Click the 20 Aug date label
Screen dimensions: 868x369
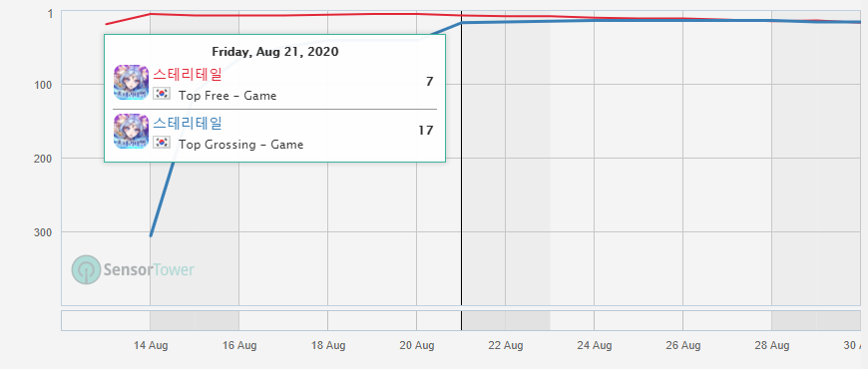click(x=417, y=346)
